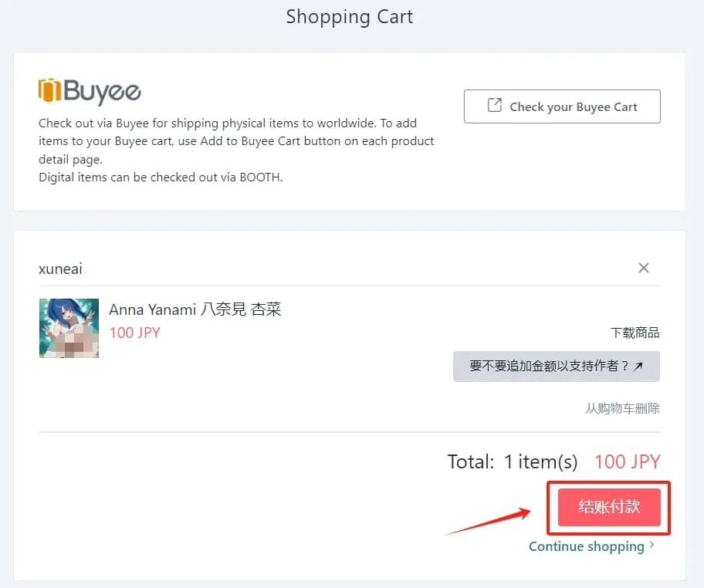Click the Shopping Cart page heading
Viewport: 704px width, 588px height.
(x=350, y=17)
